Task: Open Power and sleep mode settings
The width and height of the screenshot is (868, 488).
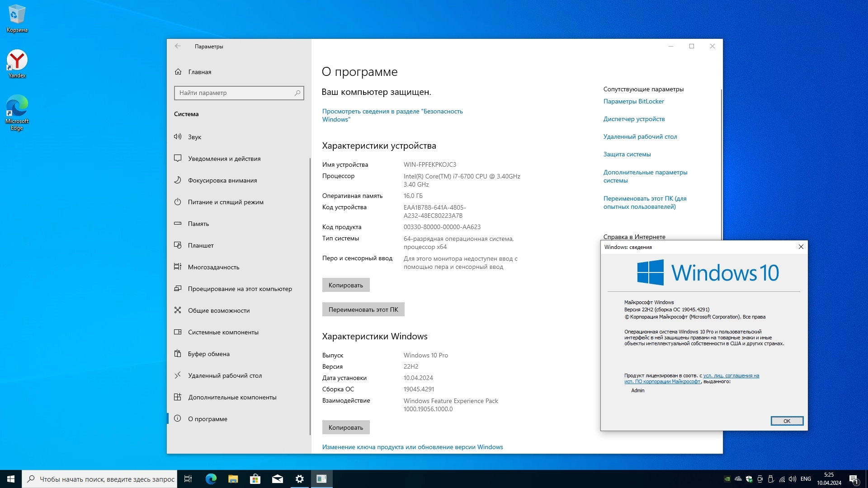Action: 225,202
